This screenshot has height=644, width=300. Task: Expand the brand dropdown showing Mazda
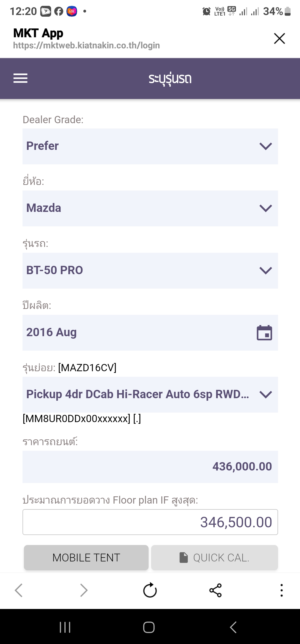150,208
